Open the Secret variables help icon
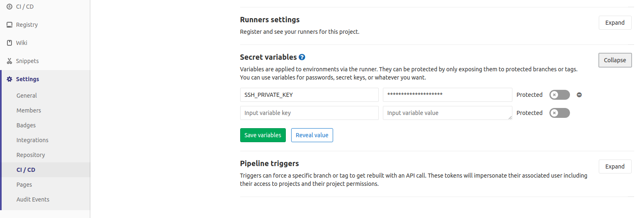The image size is (644, 218). [x=302, y=57]
